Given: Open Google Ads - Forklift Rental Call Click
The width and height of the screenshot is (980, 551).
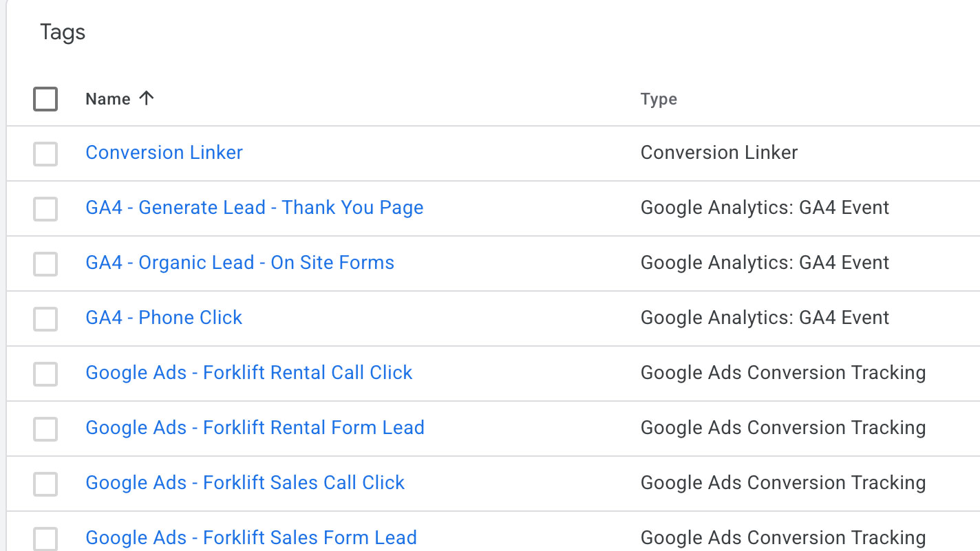Looking at the screenshot, I should coord(249,372).
